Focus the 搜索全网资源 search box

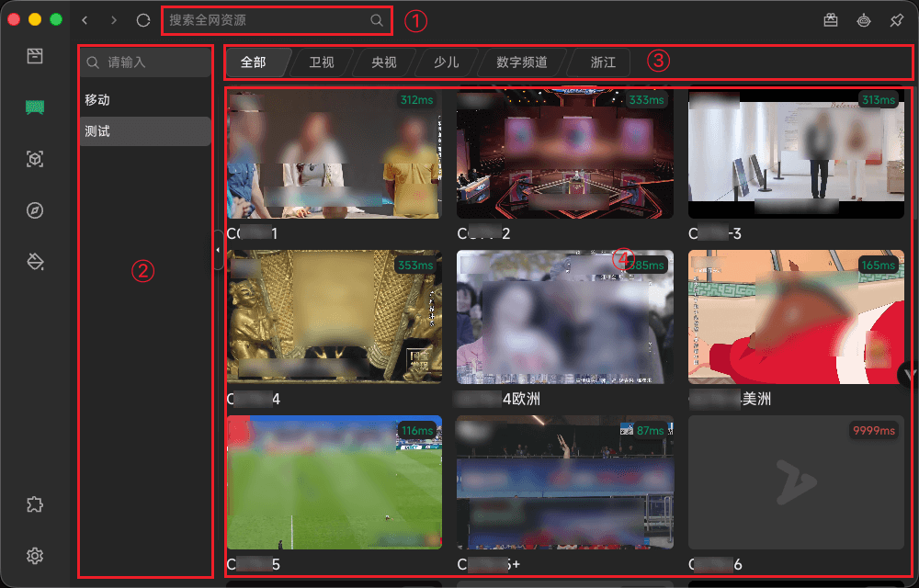coord(267,20)
